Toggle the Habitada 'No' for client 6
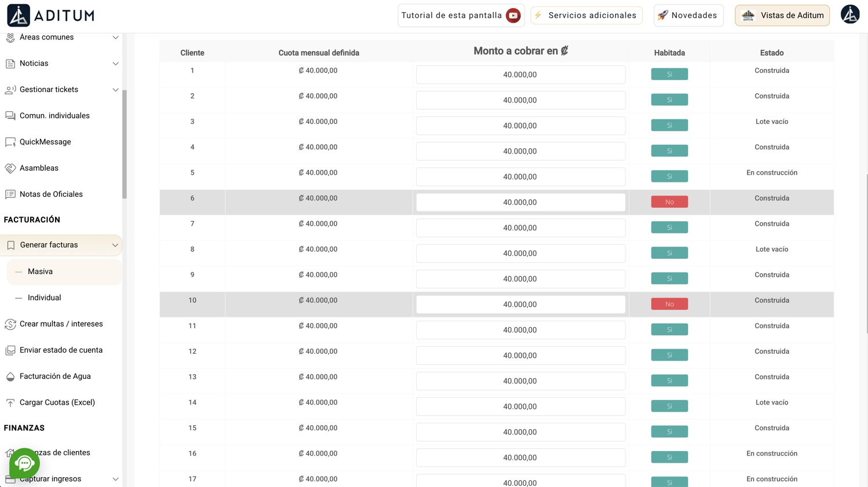This screenshot has height=487, width=868. pyautogui.click(x=670, y=202)
